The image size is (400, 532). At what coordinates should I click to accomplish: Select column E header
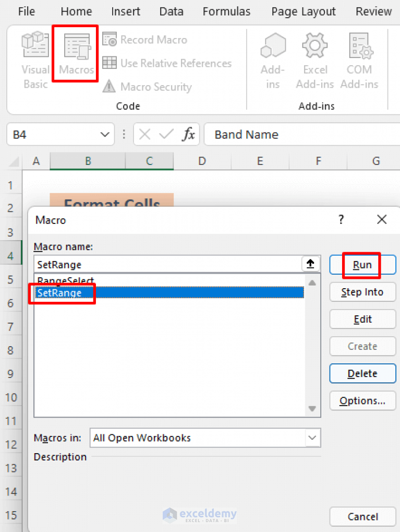click(x=260, y=161)
